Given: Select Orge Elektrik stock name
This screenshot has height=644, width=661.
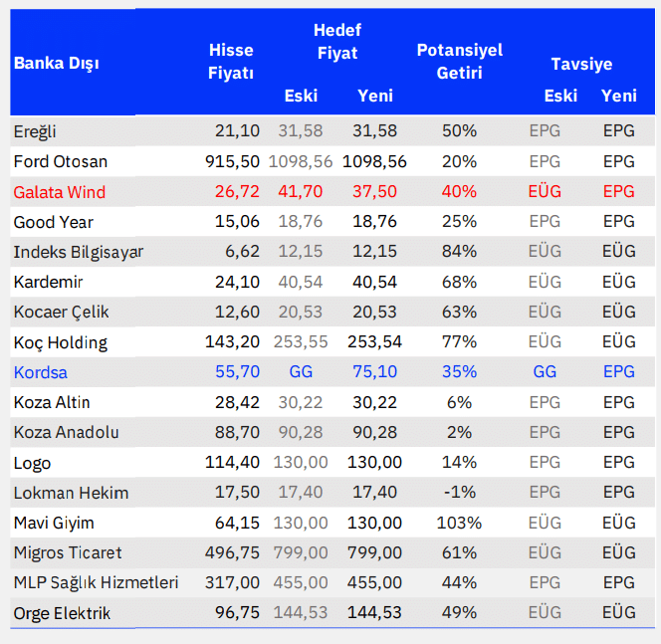Looking at the screenshot, I should pyautogui.click(x=62, y=614).
